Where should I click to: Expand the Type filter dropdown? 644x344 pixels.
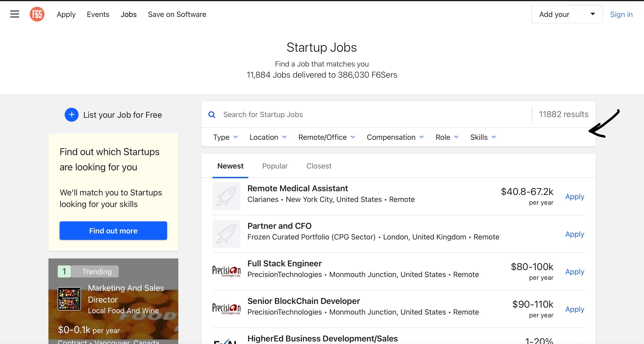[x=225, y=137]
